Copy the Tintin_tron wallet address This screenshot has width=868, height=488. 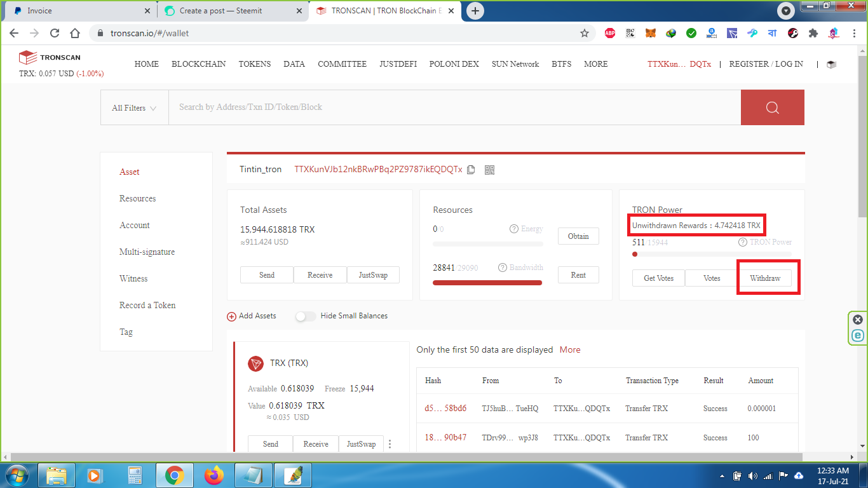click(x=471, y=170)
